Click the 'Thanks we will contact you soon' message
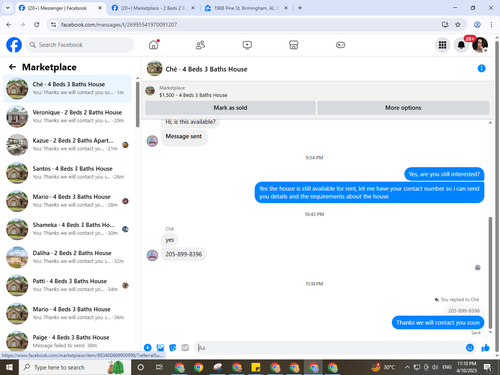This screenshot has width=500, height=375. click(438, 322)
